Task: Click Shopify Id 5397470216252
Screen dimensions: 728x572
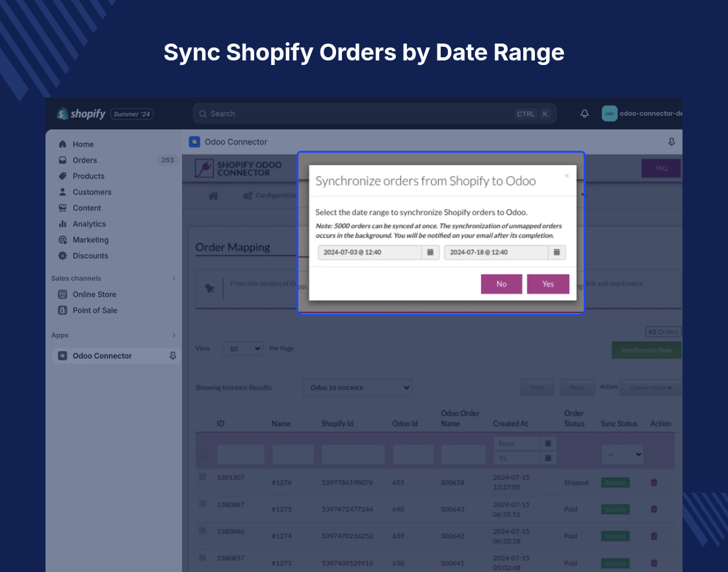Action: point(347,536)
